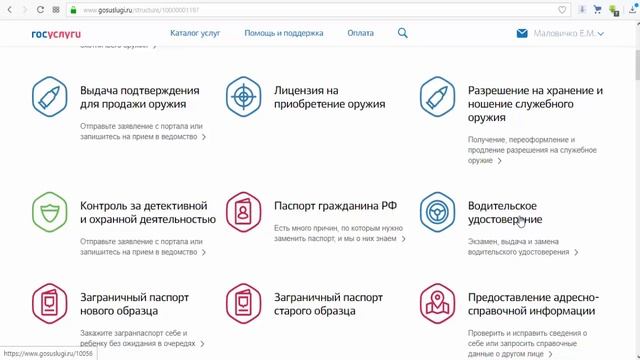This screenshot has width=640, height=360.
Task: Open Помощь и поддержка menu
Action: (x=284, y=33)
